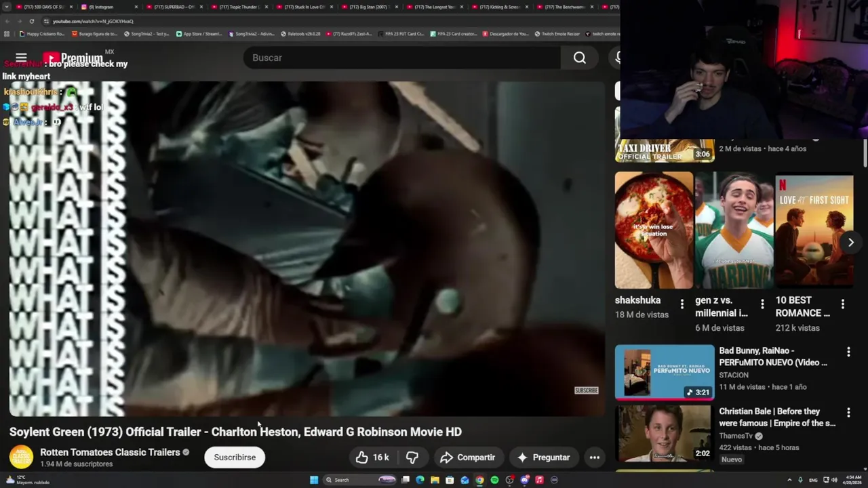Switch to the Instagram browser tab
The image size is (868, 488).
click(x=107, y=7)
